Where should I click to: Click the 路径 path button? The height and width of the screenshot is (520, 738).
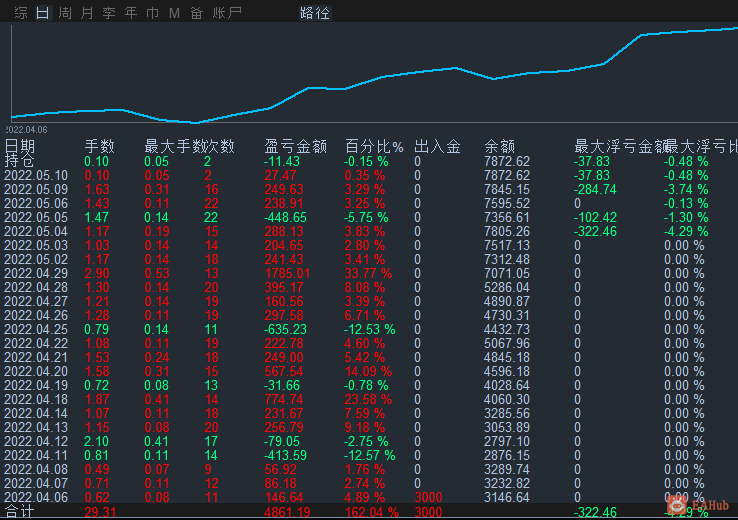[x=315, y=13]
